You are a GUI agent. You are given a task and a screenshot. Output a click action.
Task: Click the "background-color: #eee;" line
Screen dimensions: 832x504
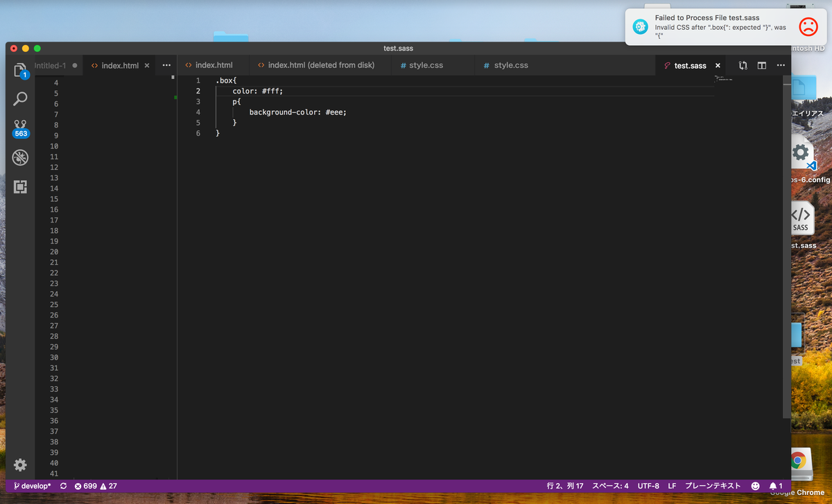coord(298,112)
